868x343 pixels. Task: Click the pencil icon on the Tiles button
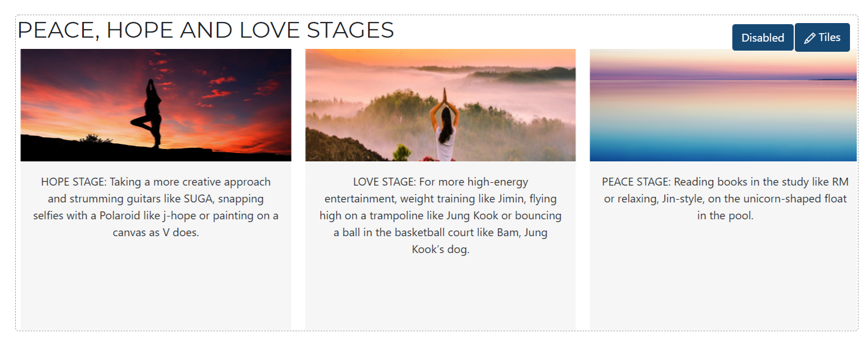(809, 38)
